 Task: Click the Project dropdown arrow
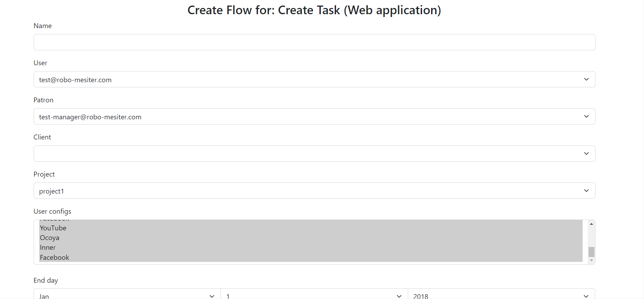[586, 190]
